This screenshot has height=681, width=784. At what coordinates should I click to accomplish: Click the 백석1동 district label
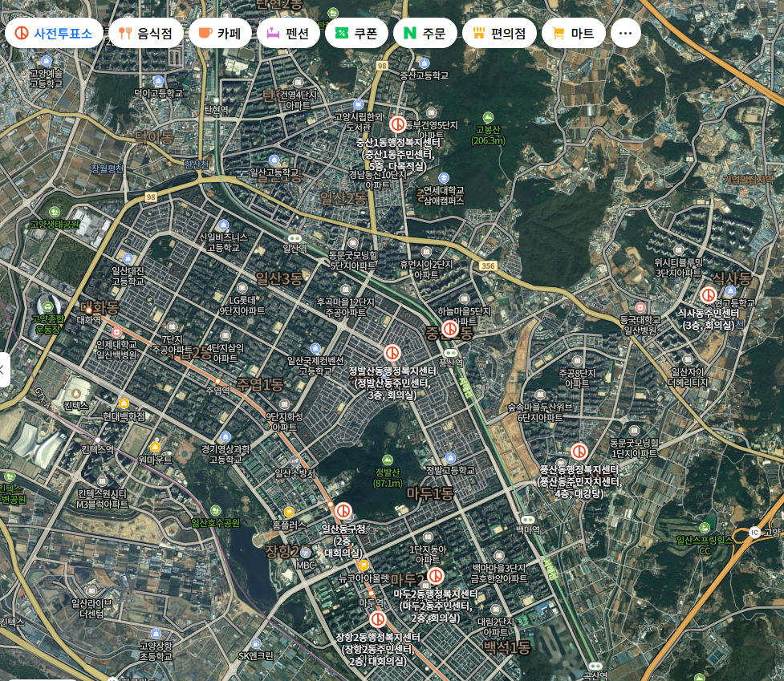507,648
